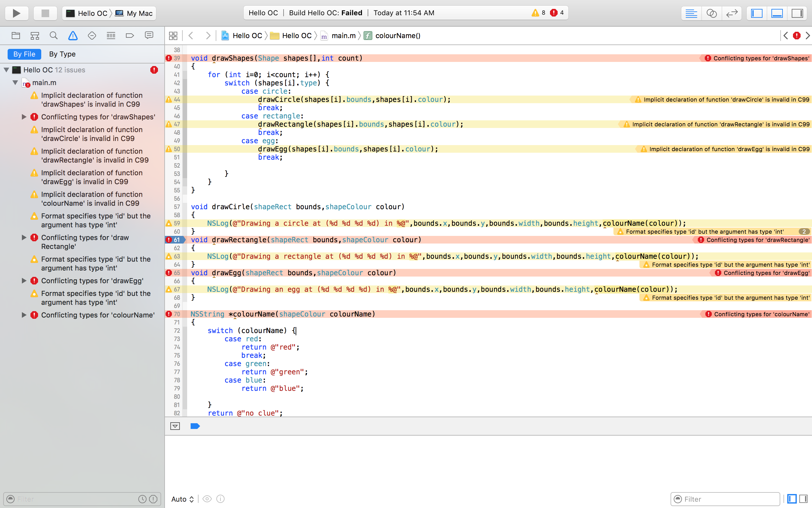Viewport: 812px width, 508px height.
Task: Click the warnings count in activity bar
Action: [539, 13]
